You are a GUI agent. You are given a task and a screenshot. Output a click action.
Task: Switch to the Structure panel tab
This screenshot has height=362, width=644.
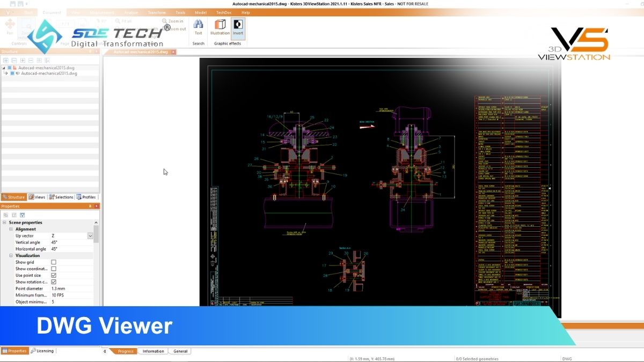(13, 197)
